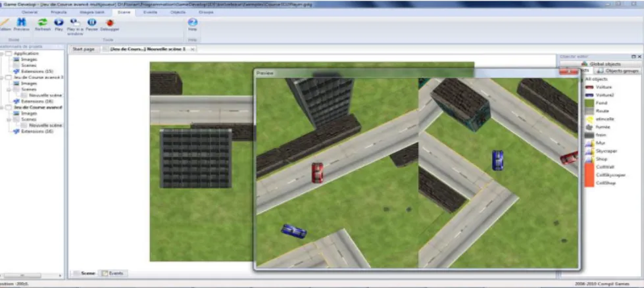Image resolution: width=644 pixels, height=288 pixels.
Task: Select the Scene ribbon tab
Action: pos(124,12)
